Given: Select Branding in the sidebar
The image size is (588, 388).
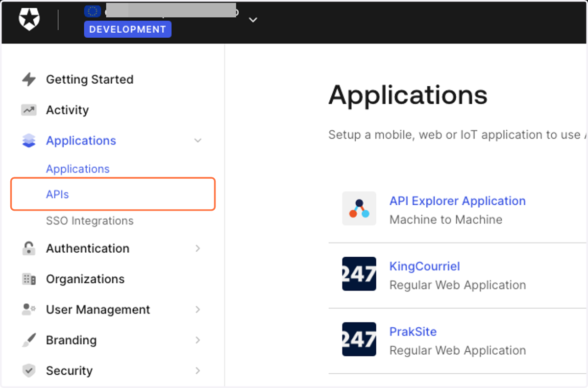Looking at the screenshot, I should tap(71, 340).
